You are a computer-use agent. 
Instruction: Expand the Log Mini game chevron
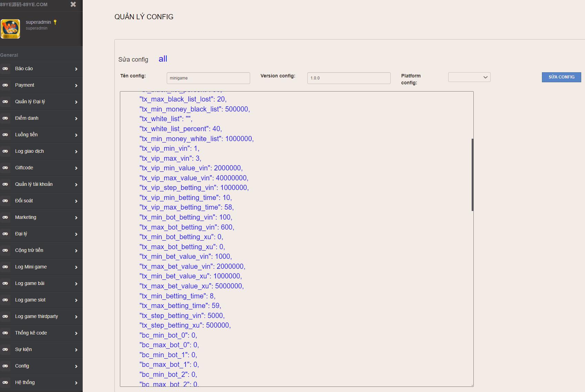[x=76, y=267]
